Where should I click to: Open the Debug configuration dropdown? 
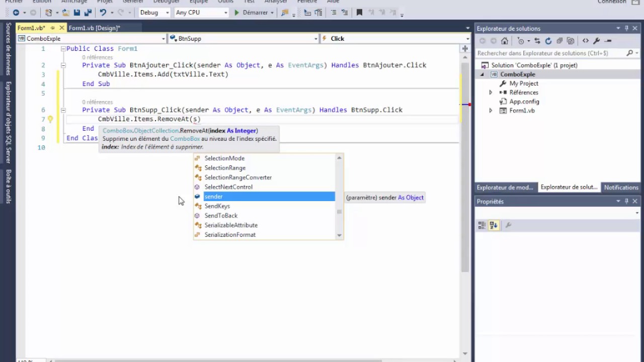coord(154,13)
